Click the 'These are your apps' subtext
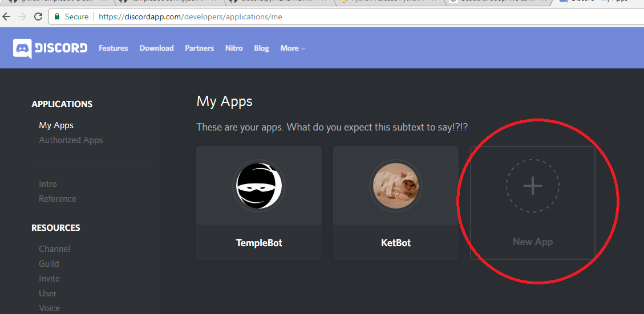Viewport: 644px width, 314px height. [x=333, y=127]
